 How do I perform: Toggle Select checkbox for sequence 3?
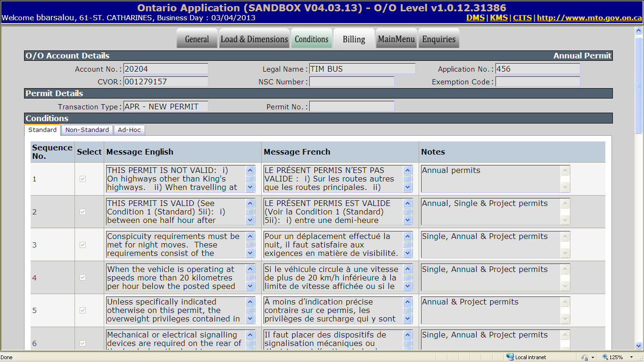coord(83,245)
